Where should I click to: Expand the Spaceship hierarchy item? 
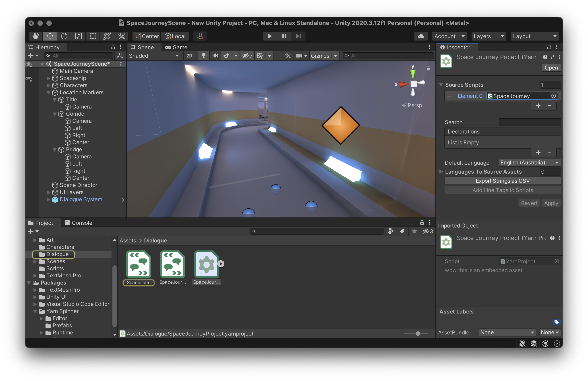tap(48, 78)
